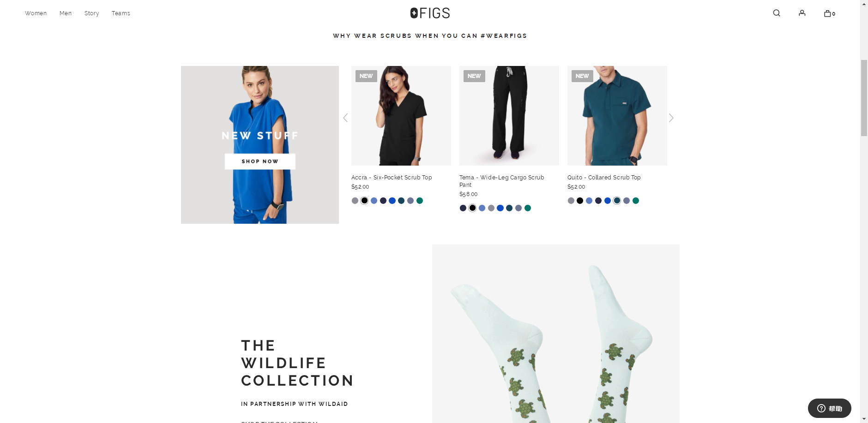Select gray swatch for Accra scrub top
This screenshot has height=423, width=868.
pyautogui.click(x=355, y=201)
